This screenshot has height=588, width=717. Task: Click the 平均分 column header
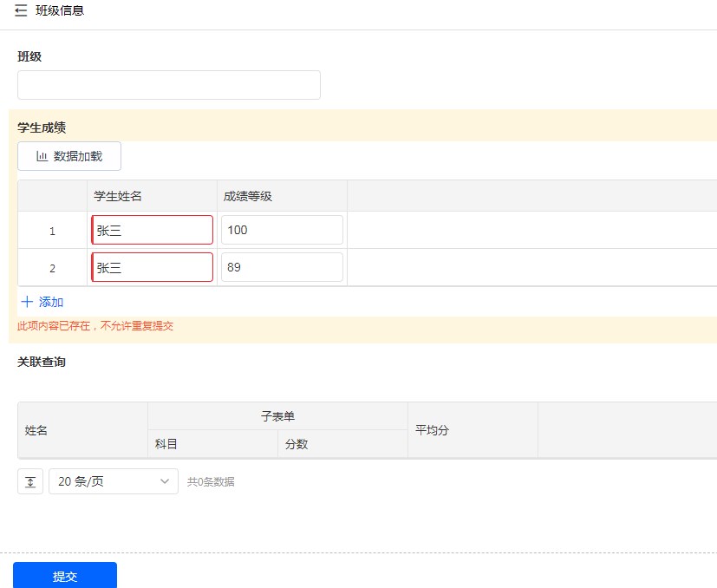click(x=432, y=430)
